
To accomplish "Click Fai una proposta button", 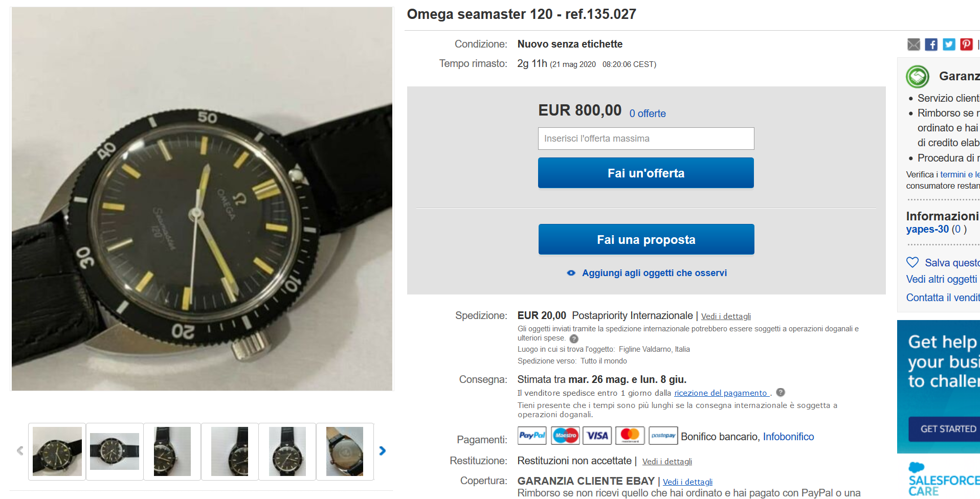I will (646, 239).
